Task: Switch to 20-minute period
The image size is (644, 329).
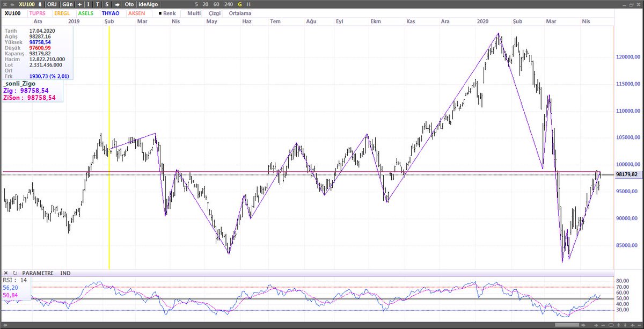Action: (206, 4)
